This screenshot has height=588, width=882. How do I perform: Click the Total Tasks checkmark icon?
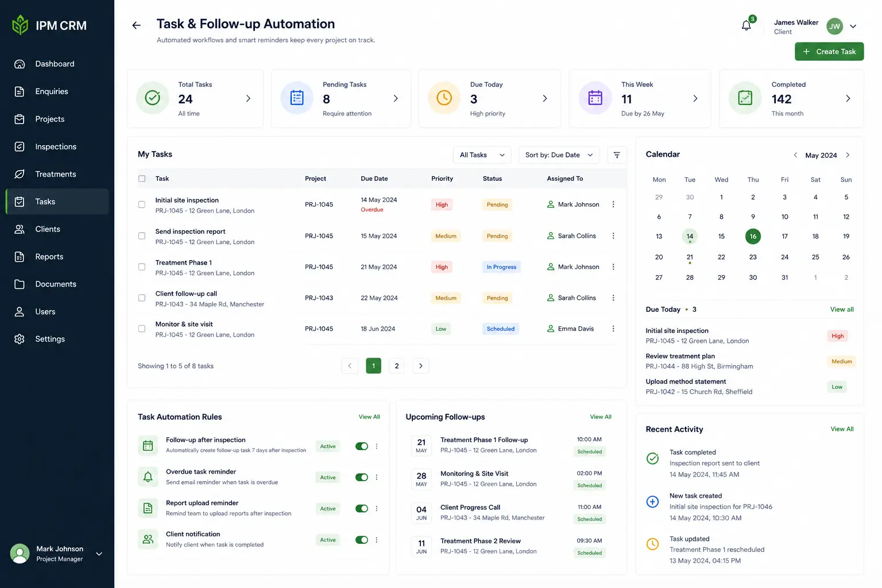[153, 98]
